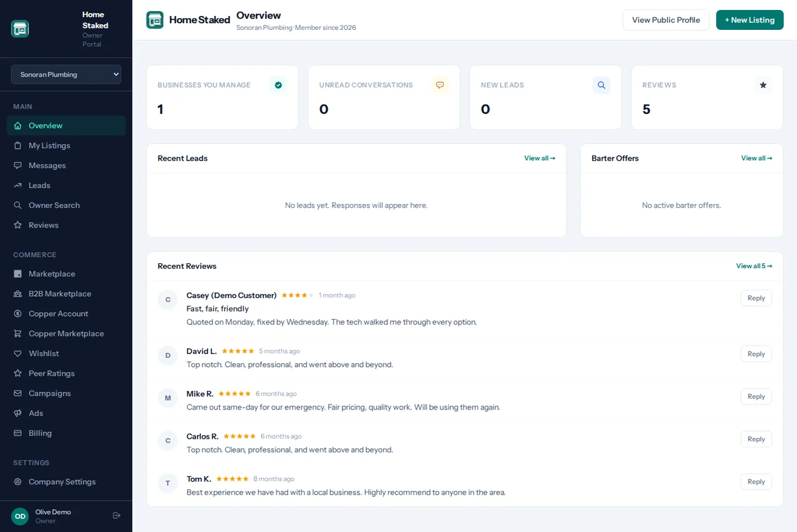797x532 pixels.
Task: Reply to Tom K.'s review
Action: point(756,482)
